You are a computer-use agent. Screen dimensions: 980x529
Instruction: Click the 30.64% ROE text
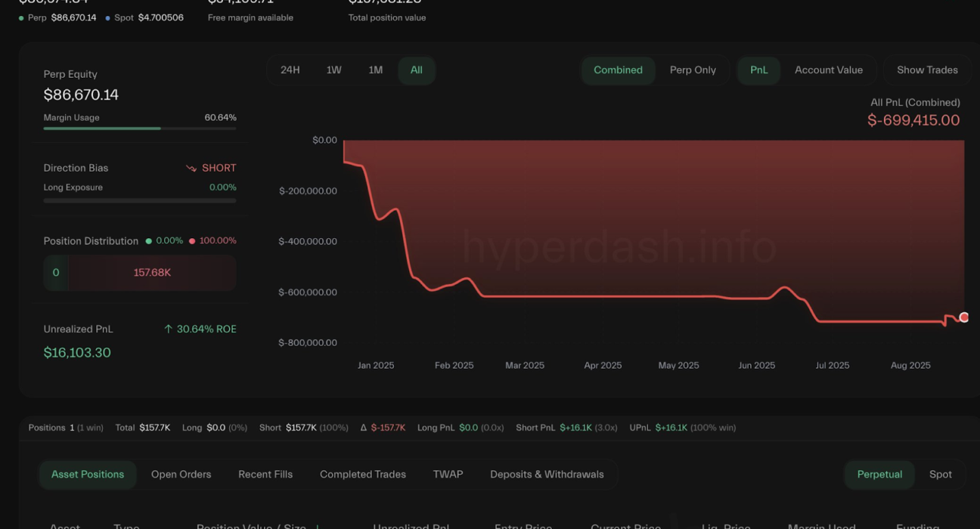(x=206, y=329)
